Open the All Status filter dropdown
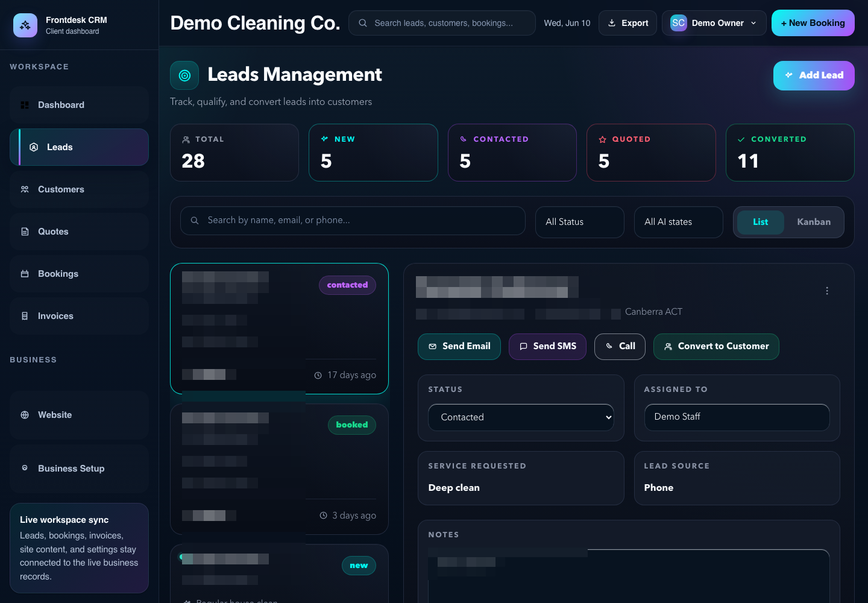Screen dimensions: 868x603 (580, 222)
